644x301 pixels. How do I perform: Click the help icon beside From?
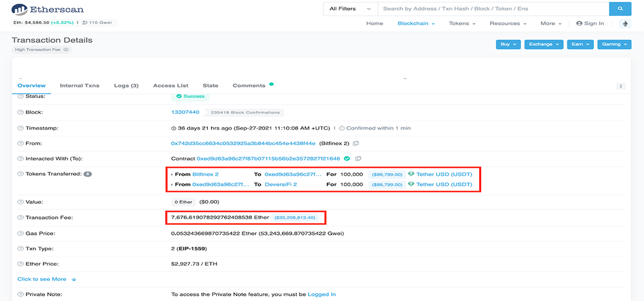pyautogui.click(x=20, y=143)
